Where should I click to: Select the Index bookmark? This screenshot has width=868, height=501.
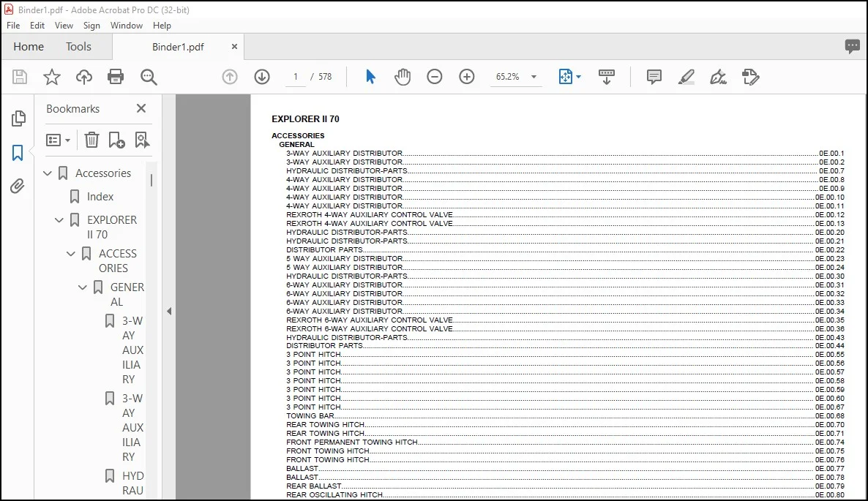[100, 197]
